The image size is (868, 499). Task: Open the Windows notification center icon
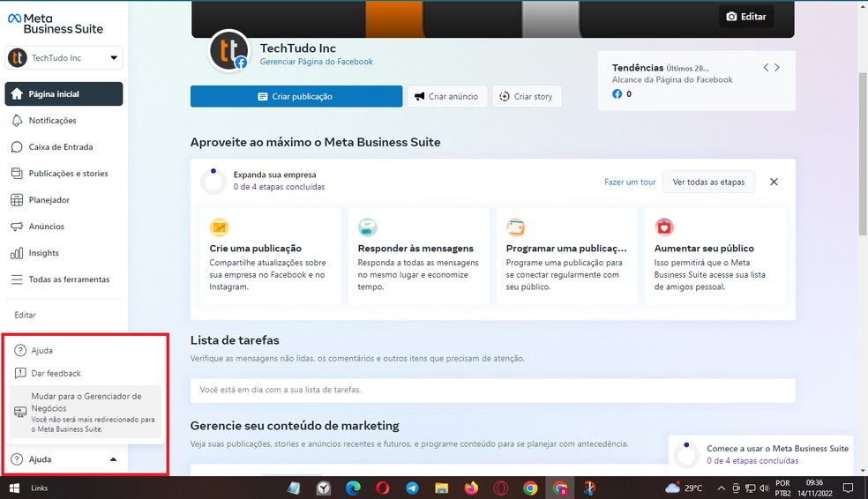point(848,488)
